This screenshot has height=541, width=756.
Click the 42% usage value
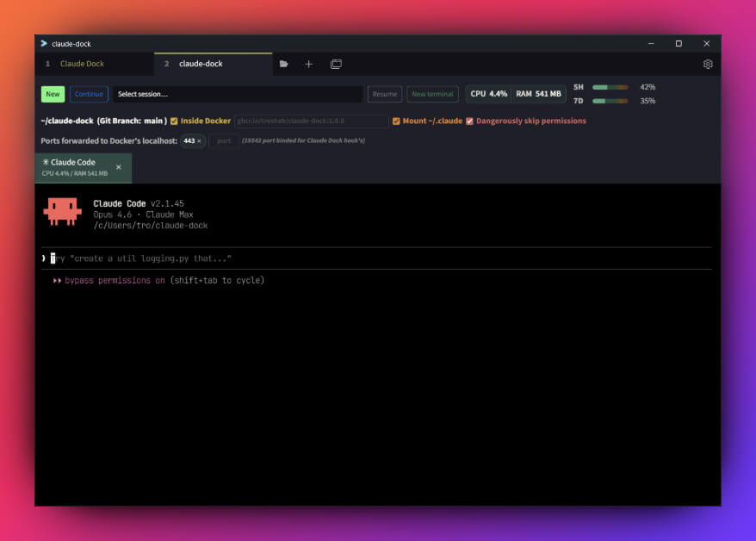pos(648,87)
